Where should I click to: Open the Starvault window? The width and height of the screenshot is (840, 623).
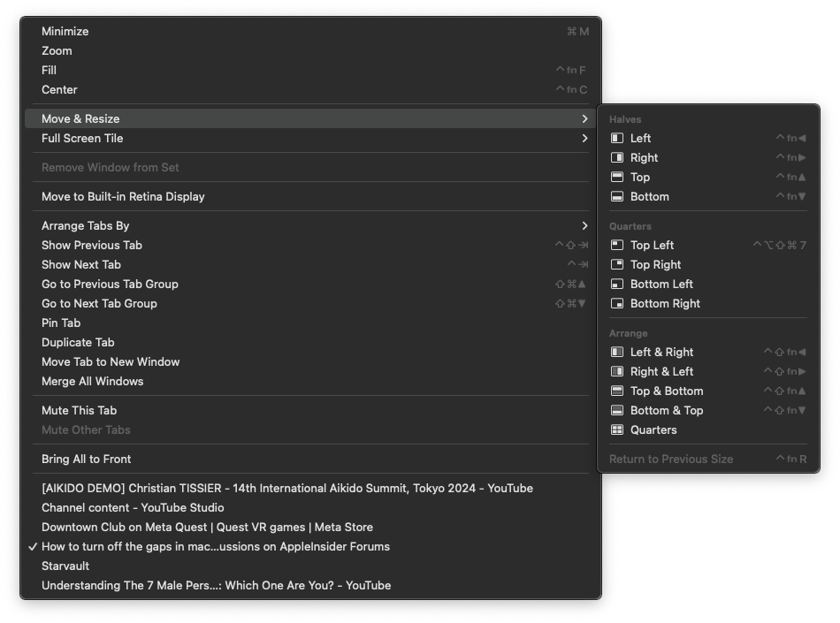[x=65, y=566]
